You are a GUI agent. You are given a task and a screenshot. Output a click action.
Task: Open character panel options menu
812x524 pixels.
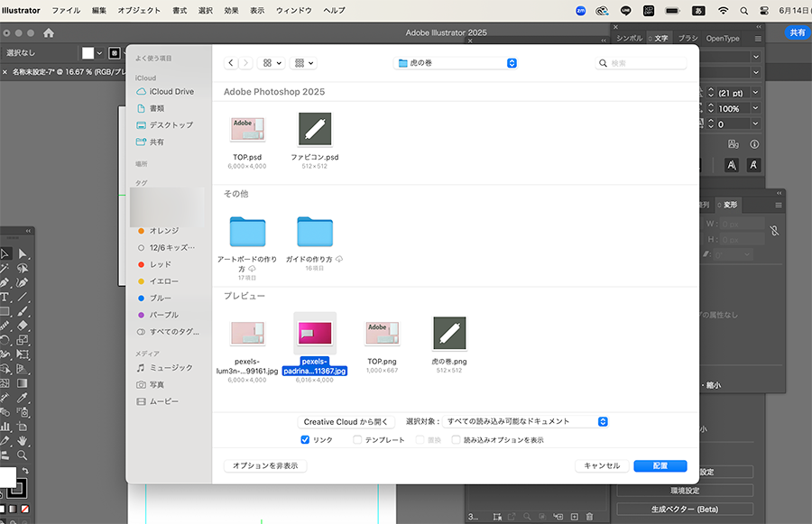point(758,38)
